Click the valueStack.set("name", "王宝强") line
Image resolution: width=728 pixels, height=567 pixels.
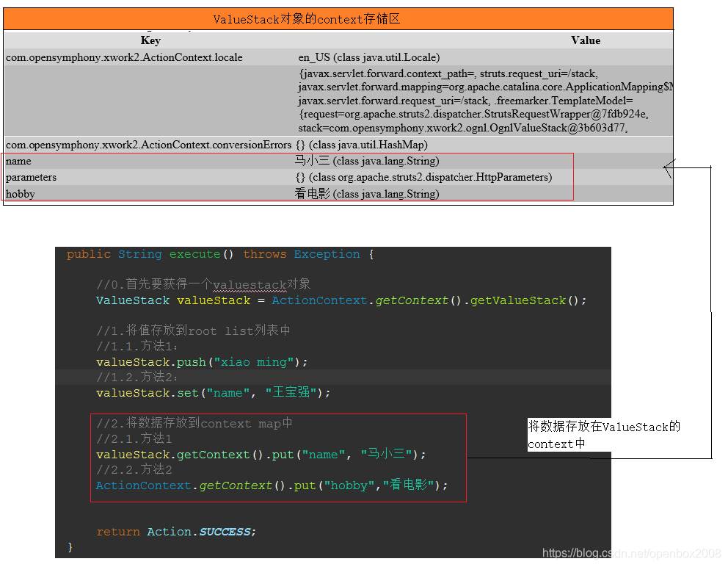213,393
